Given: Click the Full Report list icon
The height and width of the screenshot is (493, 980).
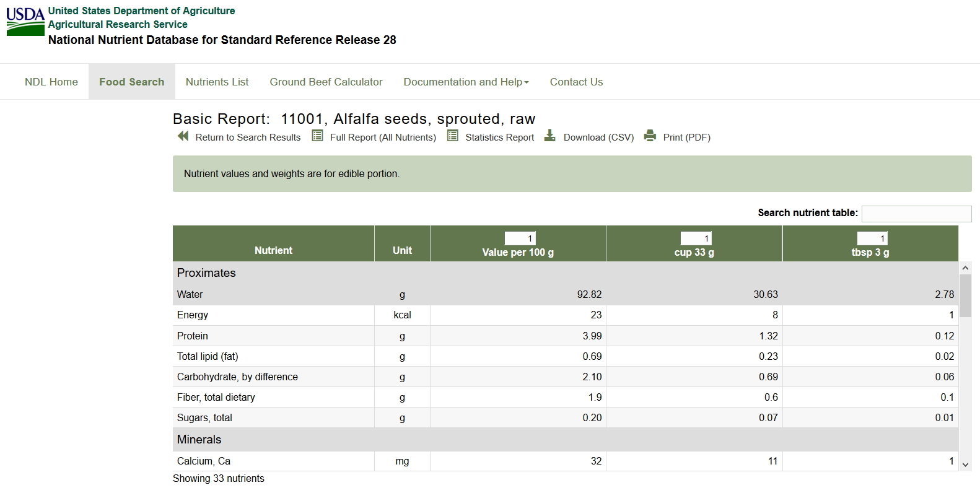Looking at the screenshot, I should [x=317, y=136].
